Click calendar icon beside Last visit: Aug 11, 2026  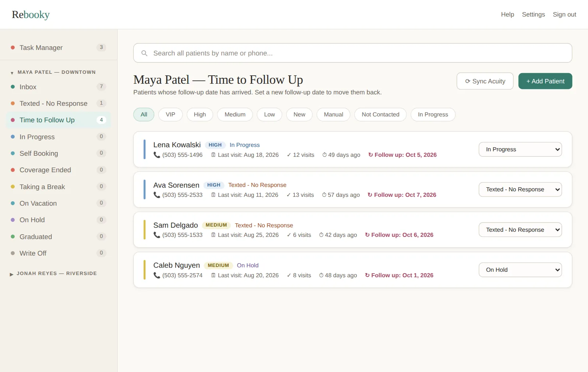(x=213, y=195)
